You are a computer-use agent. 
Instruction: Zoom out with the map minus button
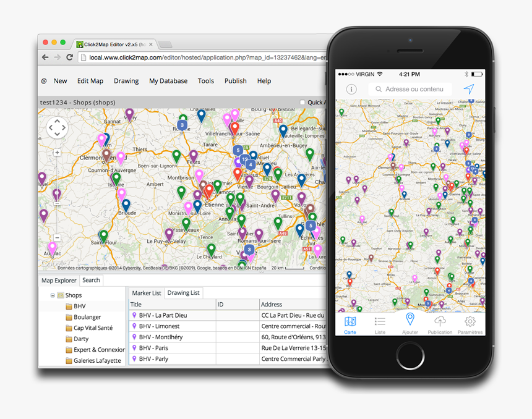pyautogui.click(x=57, y=238)
